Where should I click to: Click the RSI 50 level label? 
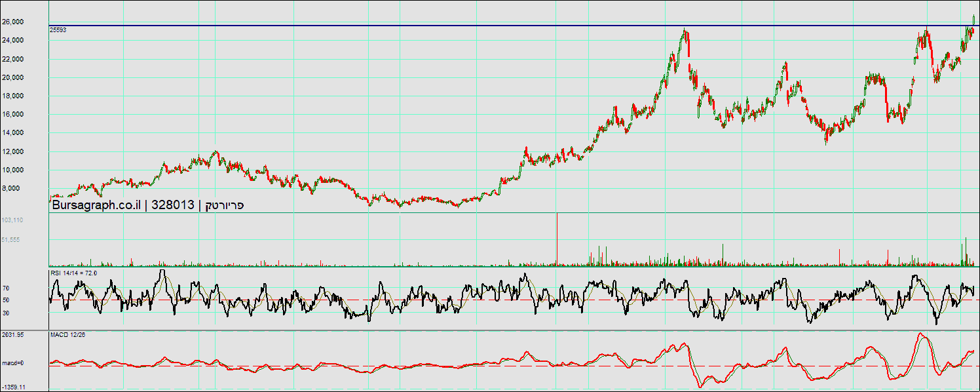[x=6, y=300]
